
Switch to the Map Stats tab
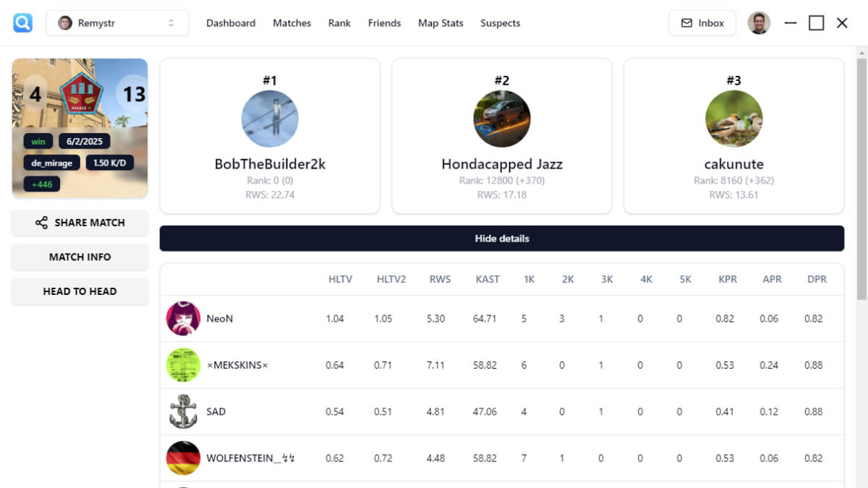pyautogui.click(x=441, y=23)
